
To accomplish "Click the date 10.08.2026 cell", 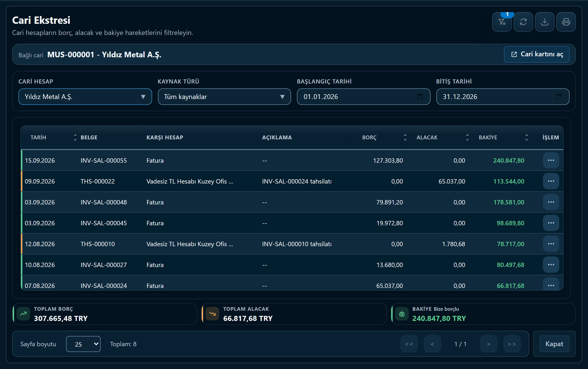I will click(x=40, y=265).
